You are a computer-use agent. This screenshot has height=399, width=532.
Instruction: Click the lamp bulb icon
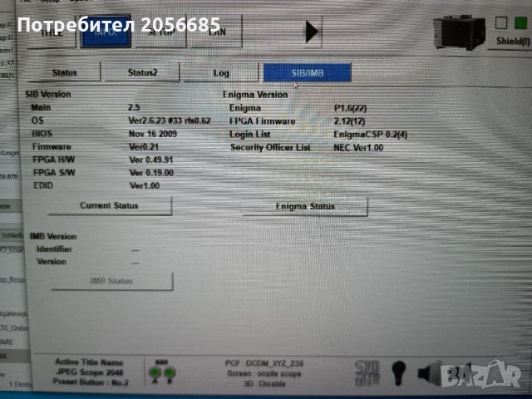pos(399,373)
